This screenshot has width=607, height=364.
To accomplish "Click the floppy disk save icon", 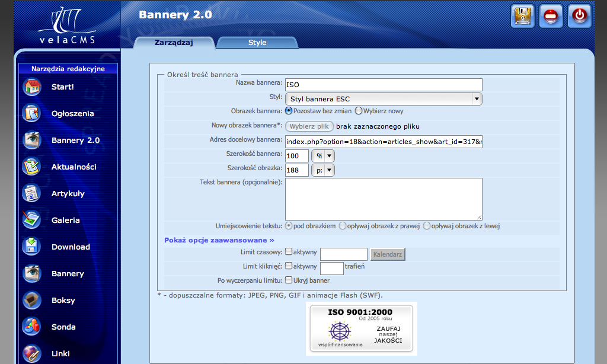I will point(522,16).
